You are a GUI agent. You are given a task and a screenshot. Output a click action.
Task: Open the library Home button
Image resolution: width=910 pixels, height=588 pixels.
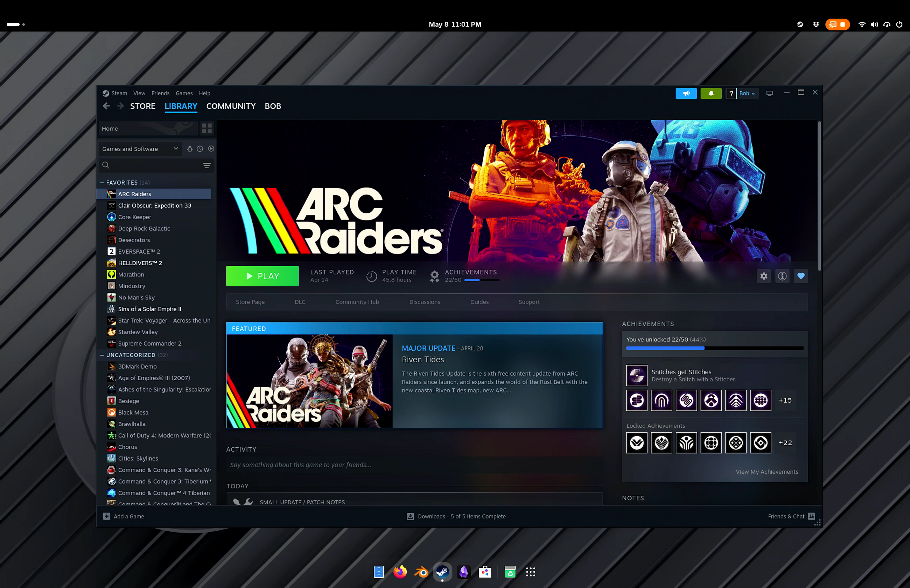[148, 129]
